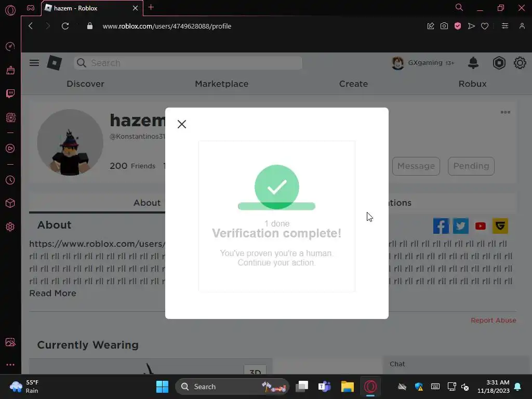Click the address bar URL field
The height and width of the screenshot is (399, 532).
[x=167, y=26]
